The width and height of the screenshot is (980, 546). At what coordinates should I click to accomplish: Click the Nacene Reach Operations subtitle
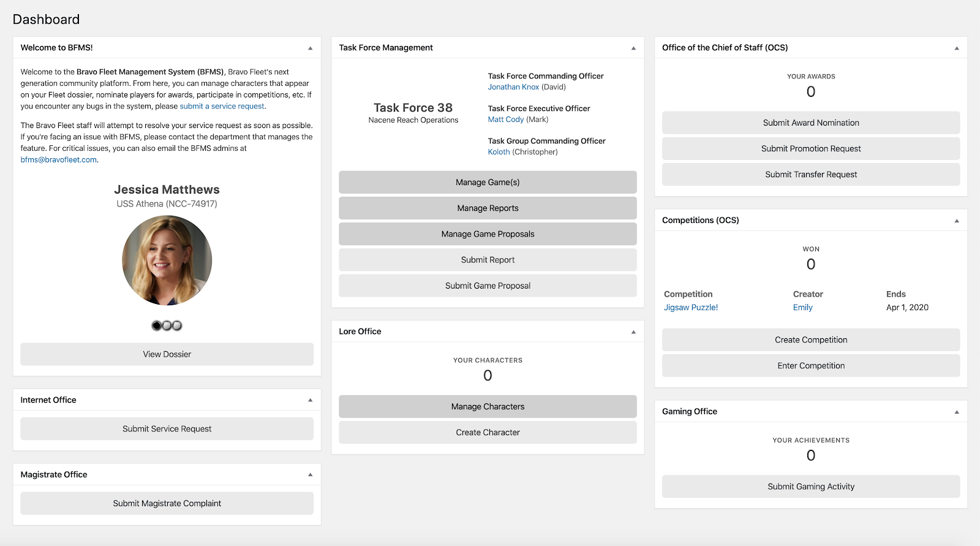click(413, 120)
